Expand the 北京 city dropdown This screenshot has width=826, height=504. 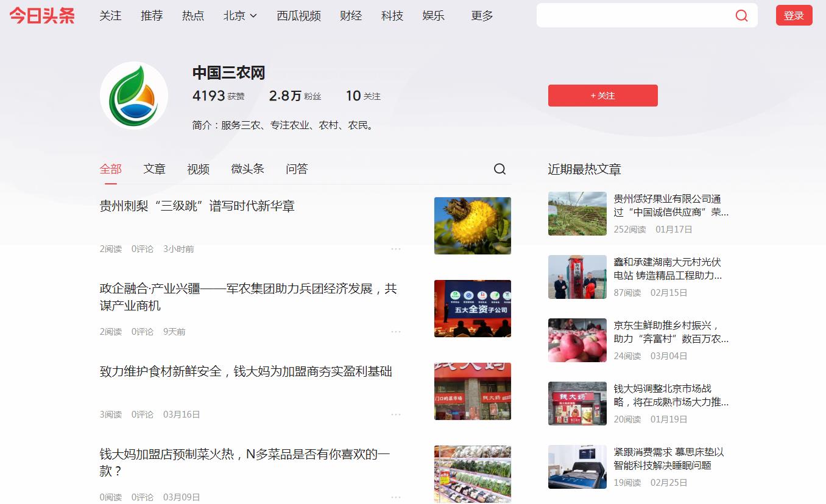[x=240, y=16]
